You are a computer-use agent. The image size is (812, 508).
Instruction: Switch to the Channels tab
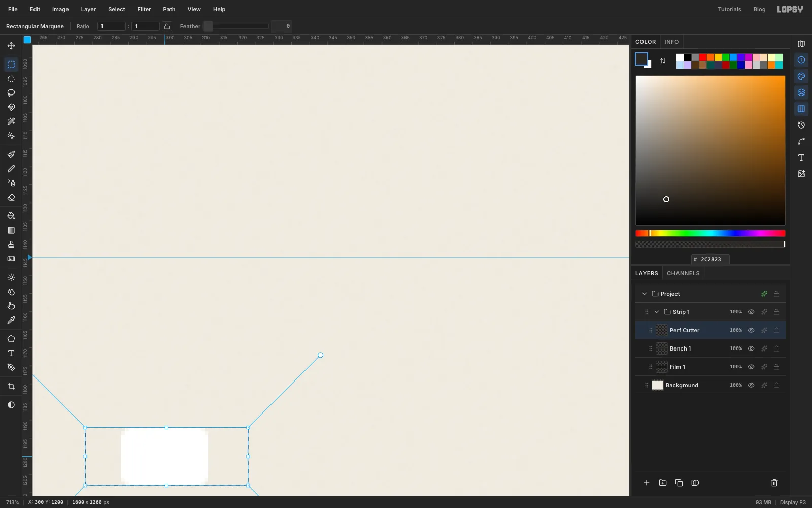683,273
